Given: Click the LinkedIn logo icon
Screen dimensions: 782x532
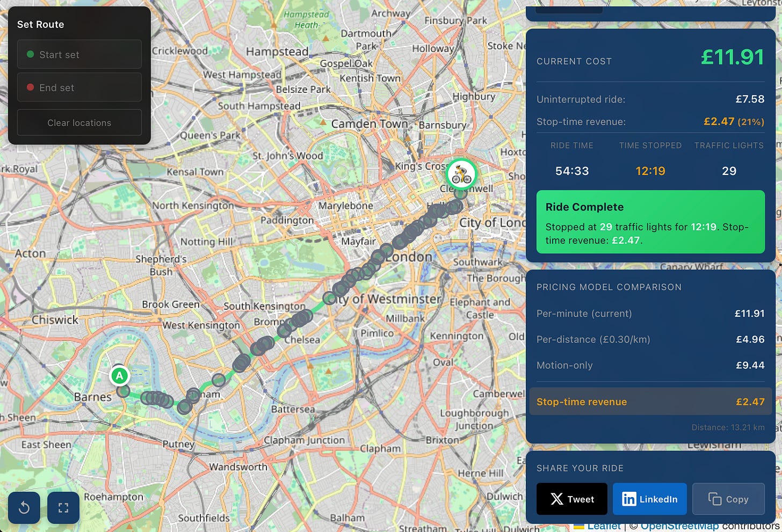Looking at the screenshot, I should tap(628, 499).
